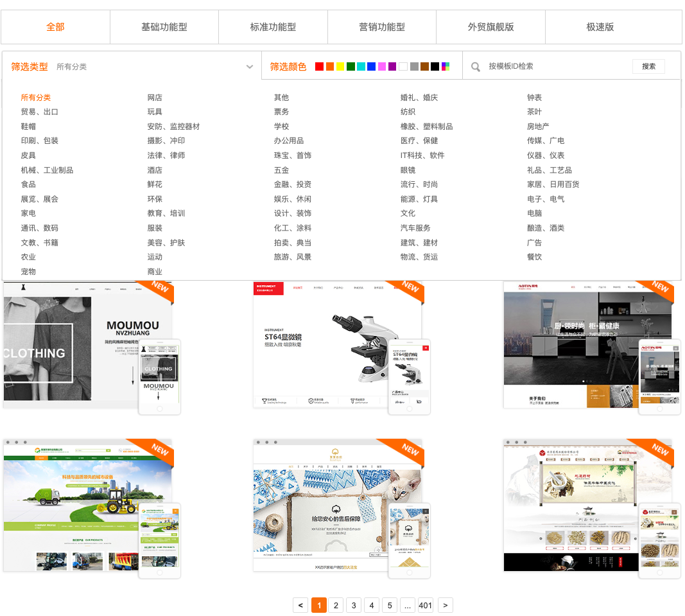
Task: Select the 安防、监控器材 category
Action: [173, 127]
